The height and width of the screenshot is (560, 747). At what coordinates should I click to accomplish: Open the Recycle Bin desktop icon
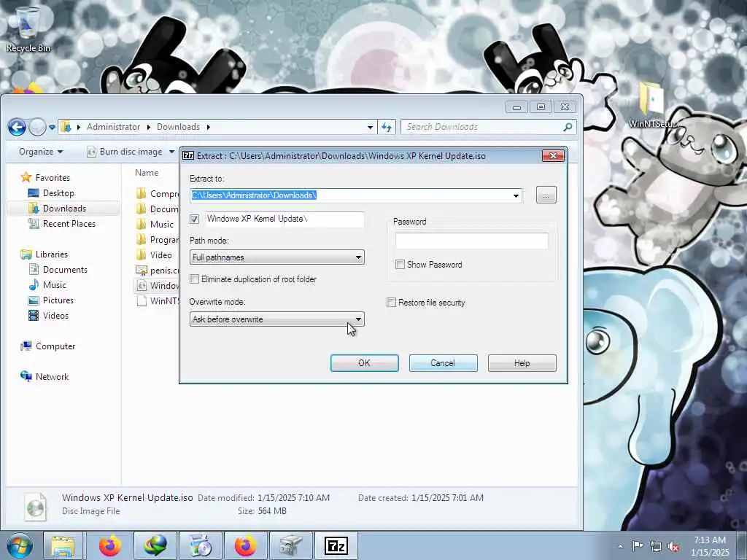pyautogui.click(x=28, y=28)
